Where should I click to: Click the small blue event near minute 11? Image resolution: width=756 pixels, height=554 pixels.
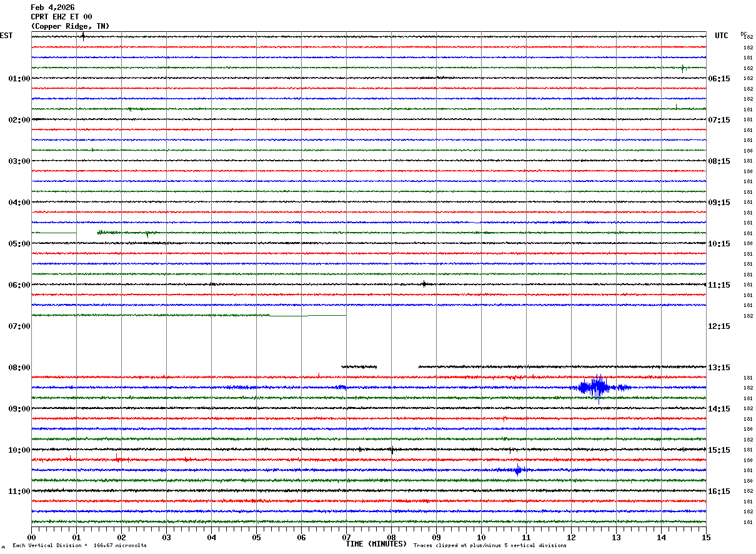(517, 470)
